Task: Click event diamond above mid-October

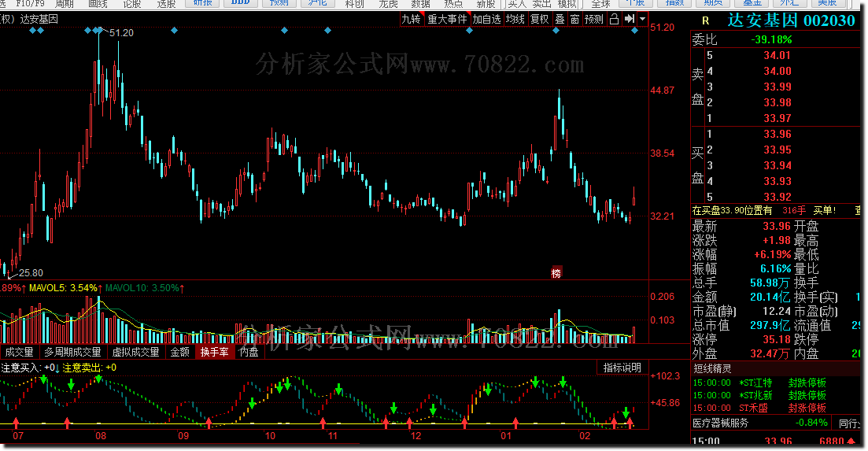Action: (285, 31)
